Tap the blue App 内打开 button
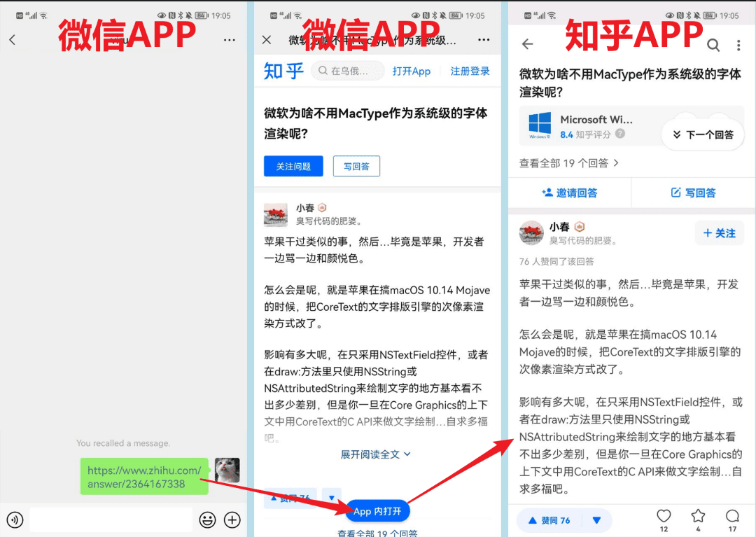This screenshot has width=756, height=537. click(377, 511)
